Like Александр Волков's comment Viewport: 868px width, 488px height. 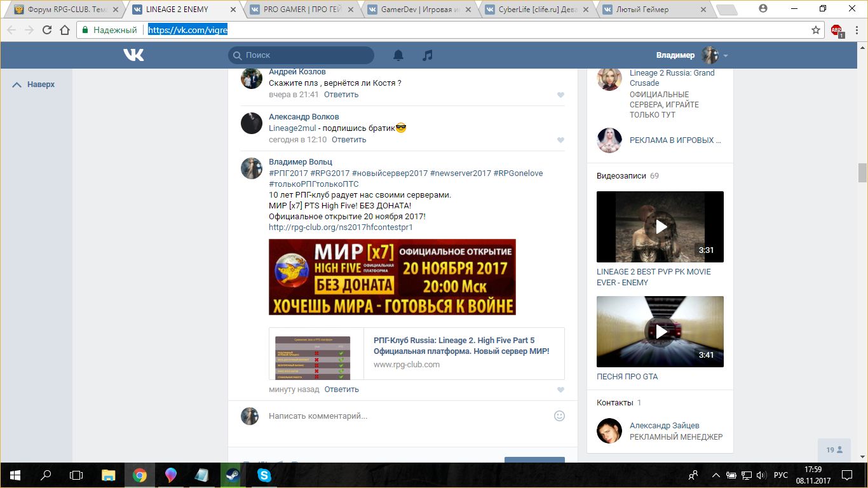(x=560, y=140)
